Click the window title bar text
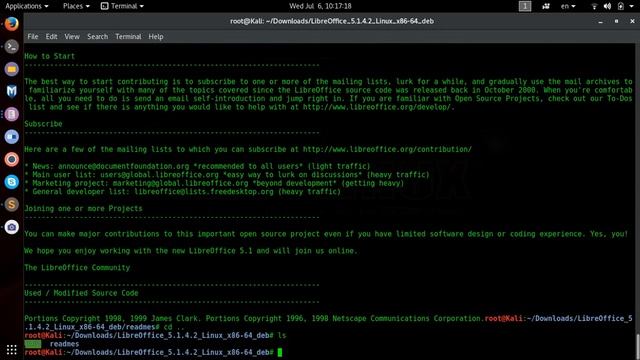 point(331,21)
